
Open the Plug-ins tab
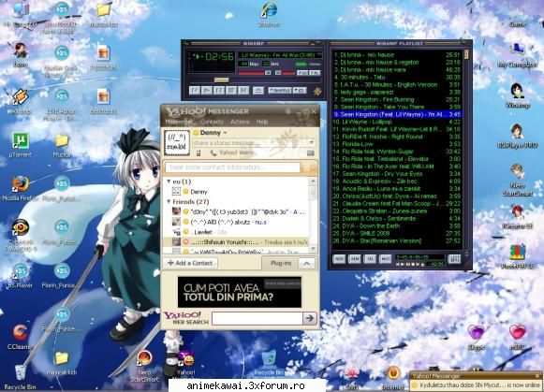[281, 263]
